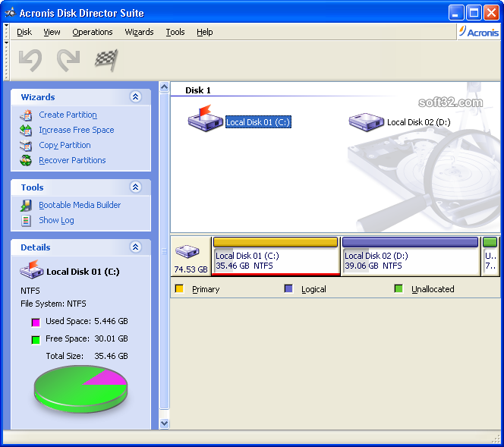Open the Increase Free Space link

coord(77,130)
